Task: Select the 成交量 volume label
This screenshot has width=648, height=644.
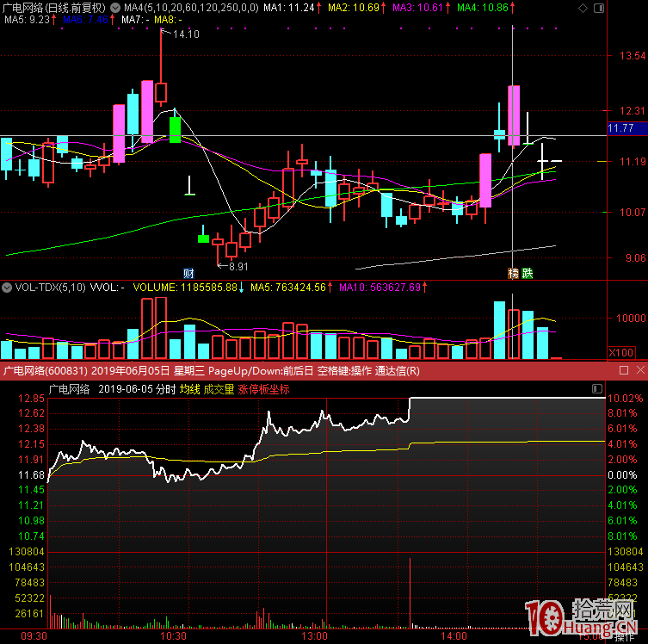Action: (x=219, y=389)
